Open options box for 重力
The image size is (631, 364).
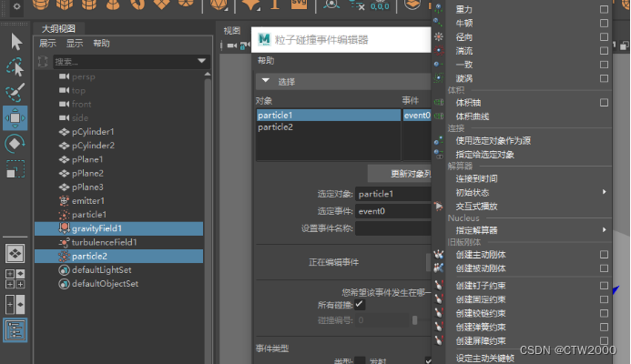604,9
